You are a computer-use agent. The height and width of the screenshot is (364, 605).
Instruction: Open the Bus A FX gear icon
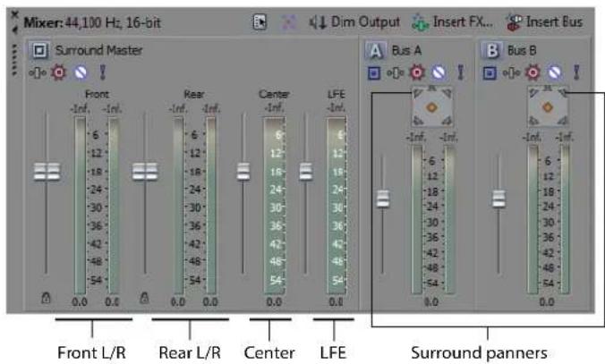pyautogui.click(x=417, y=72)
